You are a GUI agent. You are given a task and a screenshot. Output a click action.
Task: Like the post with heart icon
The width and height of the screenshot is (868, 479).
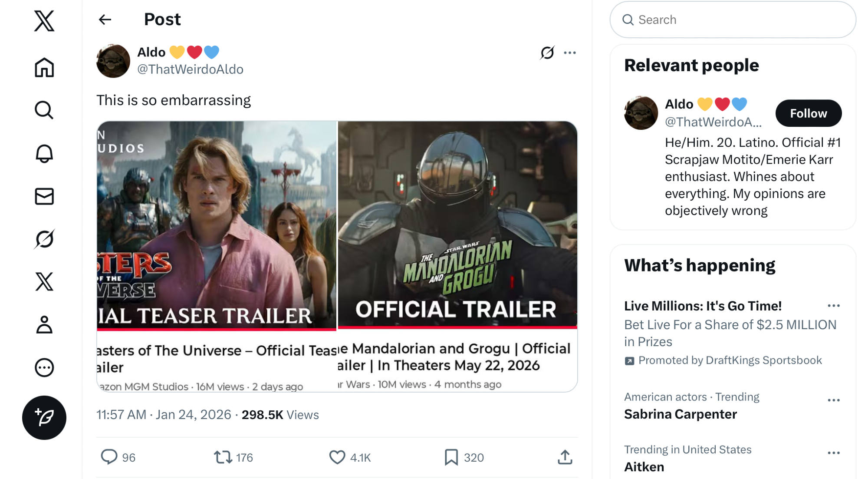point(337,457)
